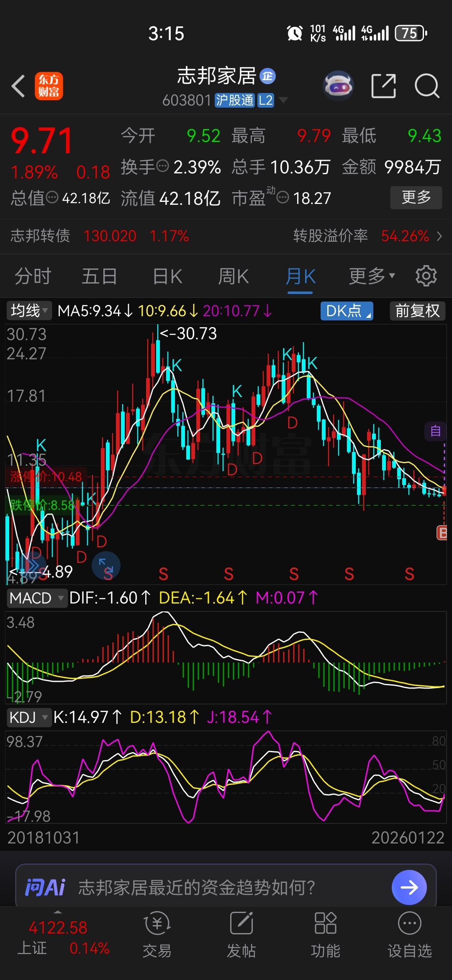Select the 月K tab

click(x=300, y=276)
